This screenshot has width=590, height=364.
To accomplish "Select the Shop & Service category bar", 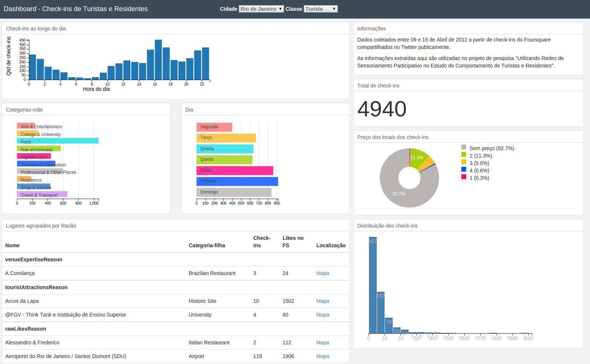I will (x=34, y=186).
